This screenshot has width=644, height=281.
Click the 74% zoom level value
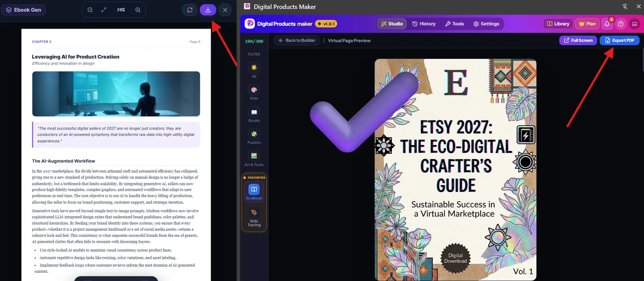pos(121,10)
